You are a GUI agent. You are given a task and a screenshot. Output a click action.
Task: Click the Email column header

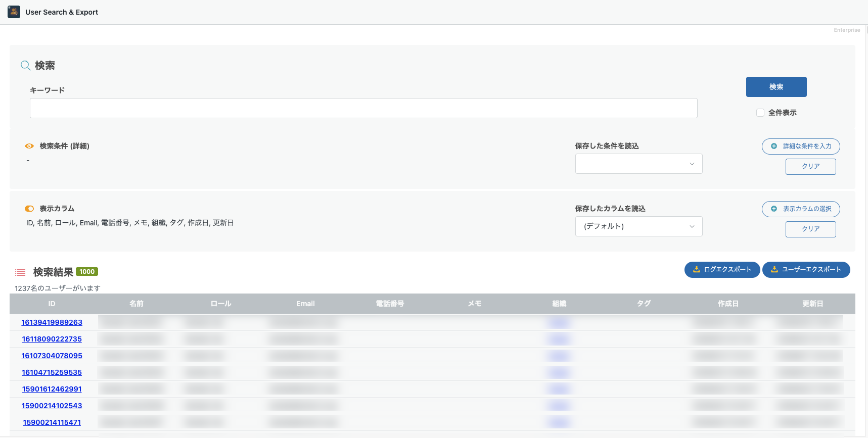pyautogui.click(x=305, y=304)
